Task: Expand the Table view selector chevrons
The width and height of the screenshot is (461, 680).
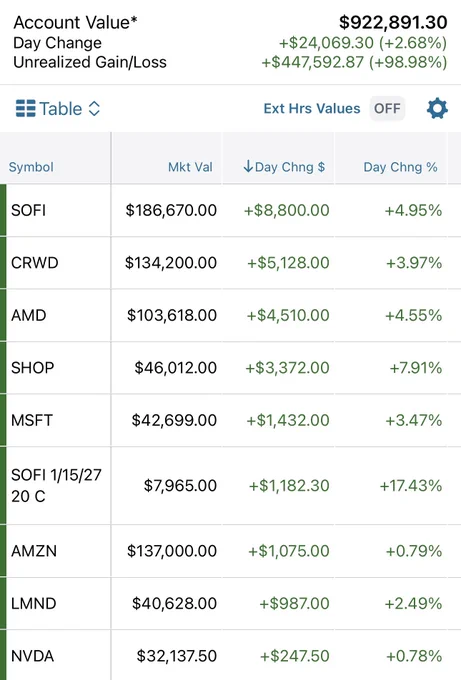Action: coord(94,108)
